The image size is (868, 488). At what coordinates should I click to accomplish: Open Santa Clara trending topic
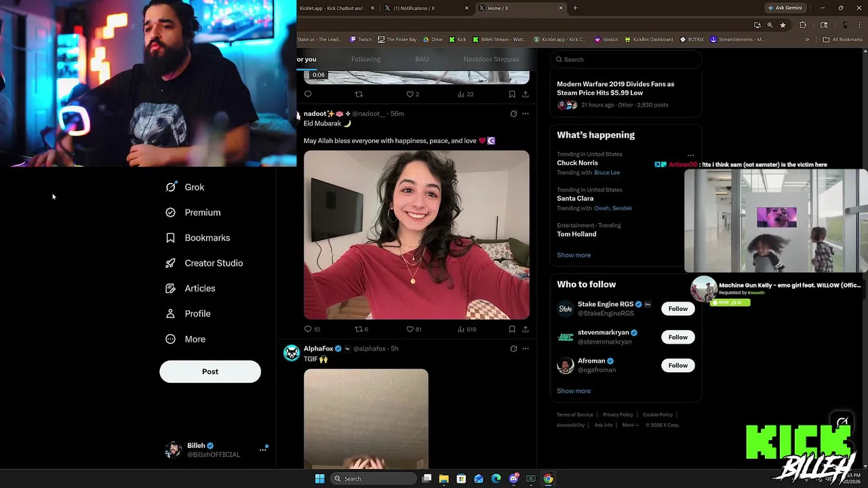click(x=575, y=199)
